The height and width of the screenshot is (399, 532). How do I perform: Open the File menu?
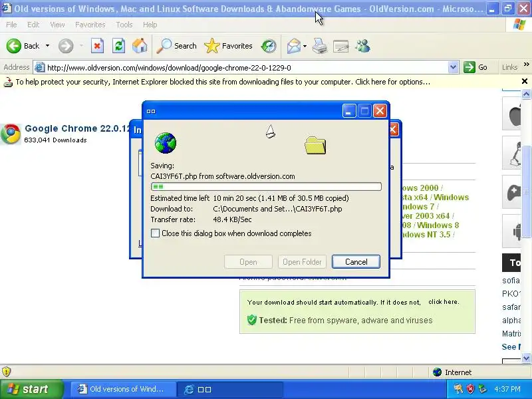click(x=11, y=25)
